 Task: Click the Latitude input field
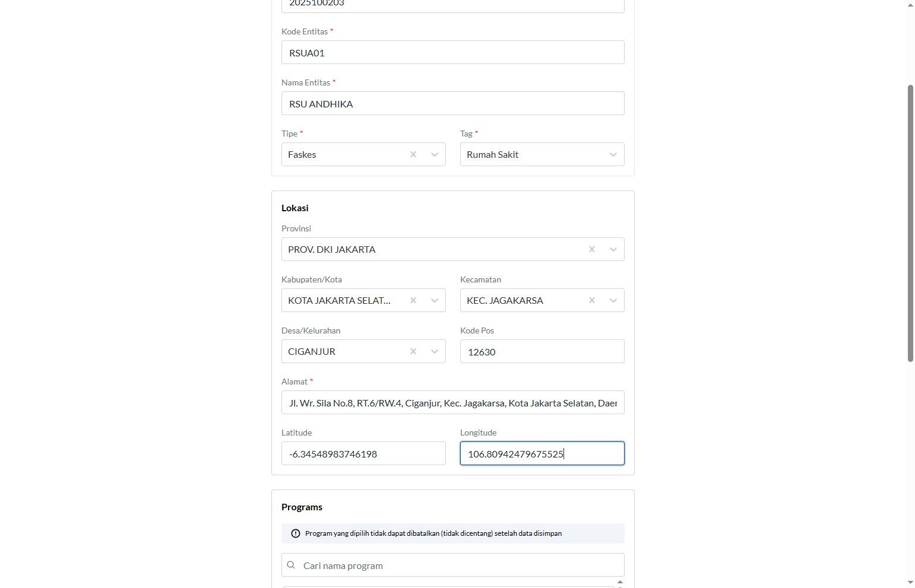click(x=363, y=453)
